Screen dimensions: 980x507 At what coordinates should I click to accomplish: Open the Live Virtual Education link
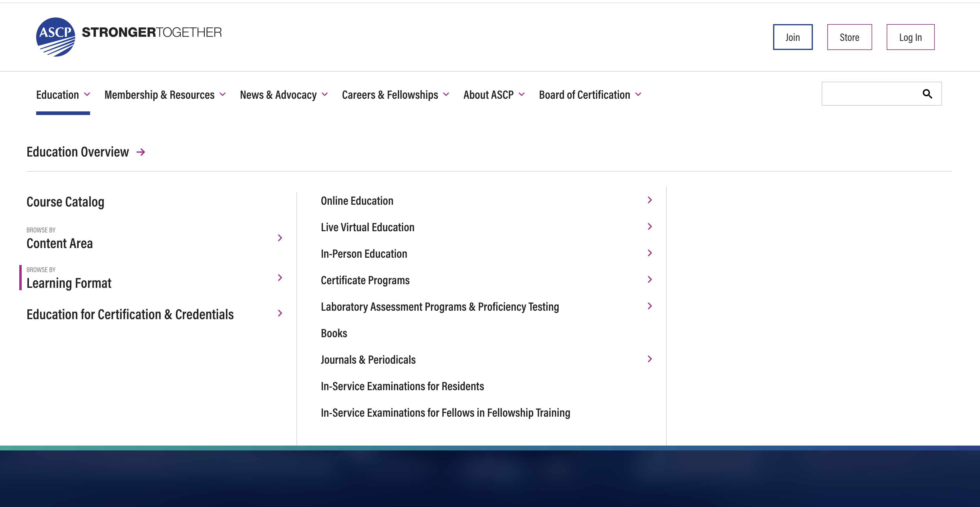367,227
